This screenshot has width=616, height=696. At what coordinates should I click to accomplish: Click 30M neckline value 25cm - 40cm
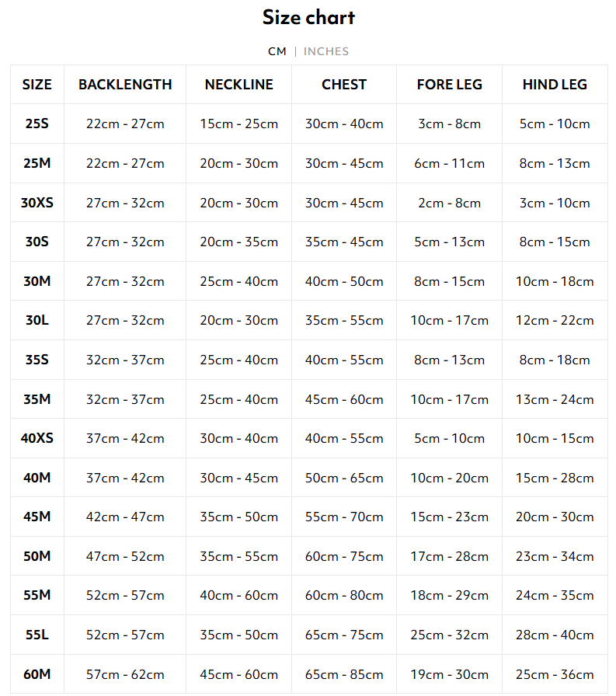pos(238,281)
